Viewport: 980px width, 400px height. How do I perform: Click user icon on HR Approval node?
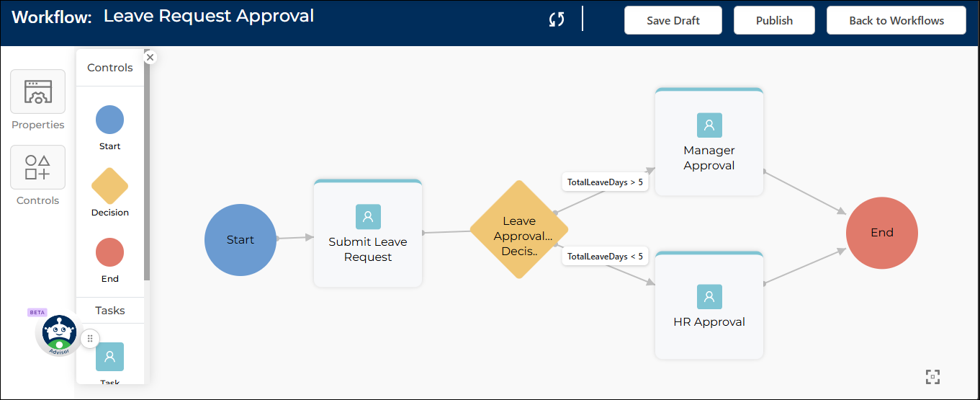click(709, 296)
